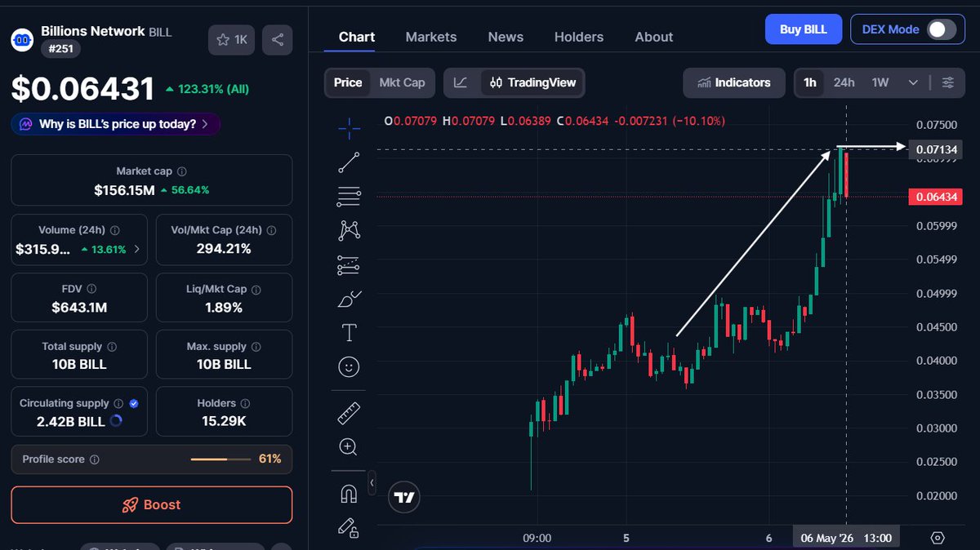
Task: Open the News tab
Action: (506, 37)
